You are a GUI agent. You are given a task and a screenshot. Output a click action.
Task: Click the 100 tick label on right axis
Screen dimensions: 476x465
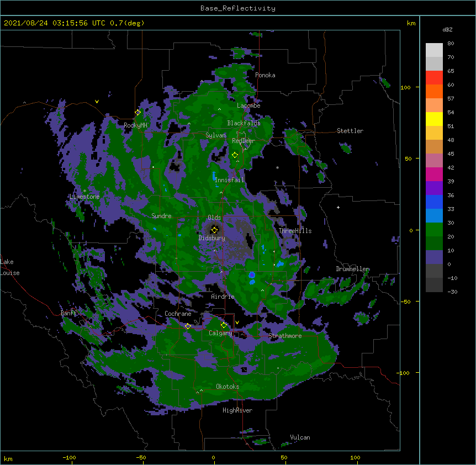coord(405,87)
